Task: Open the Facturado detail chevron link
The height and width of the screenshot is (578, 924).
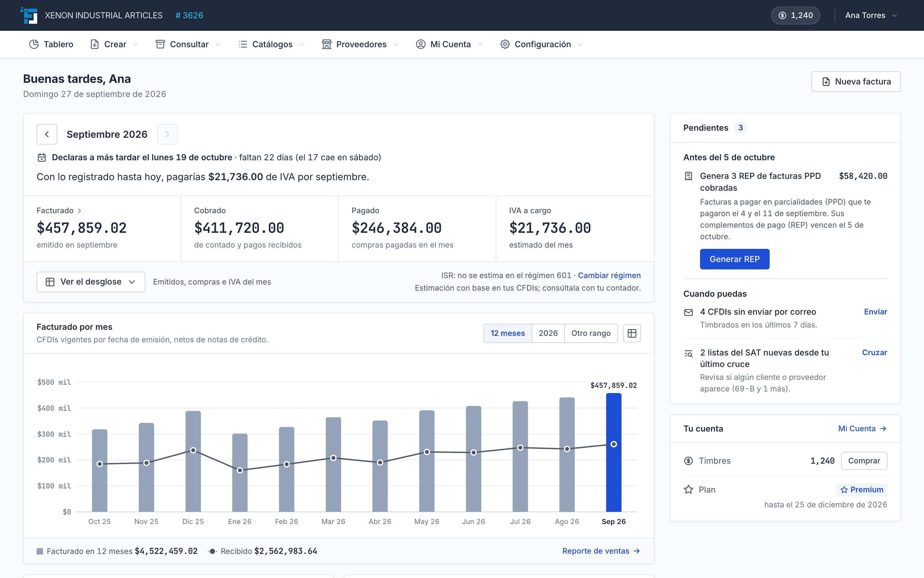Action: 59,211
